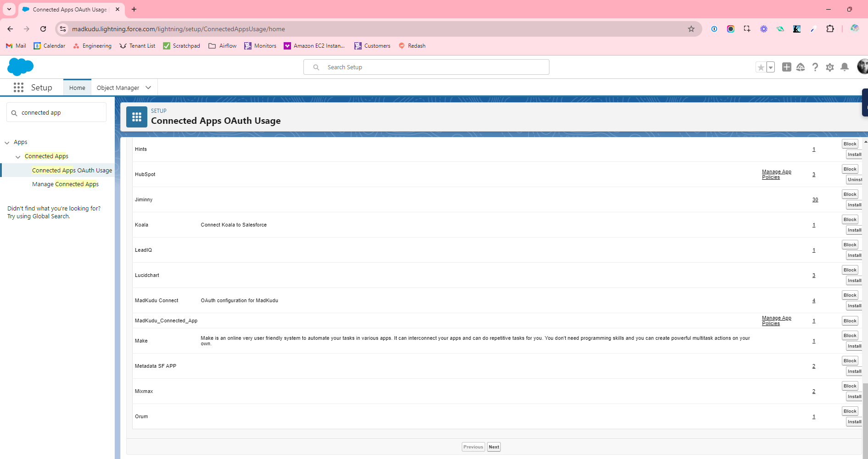Block the Metadata SF APP
The image size is (868, 459).
click(x=850, y=360)
